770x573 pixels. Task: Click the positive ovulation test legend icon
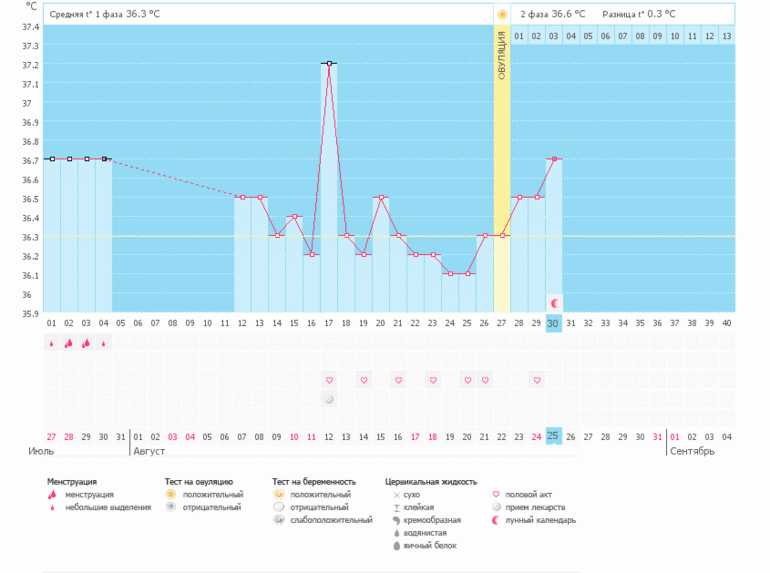coord(171,494)
